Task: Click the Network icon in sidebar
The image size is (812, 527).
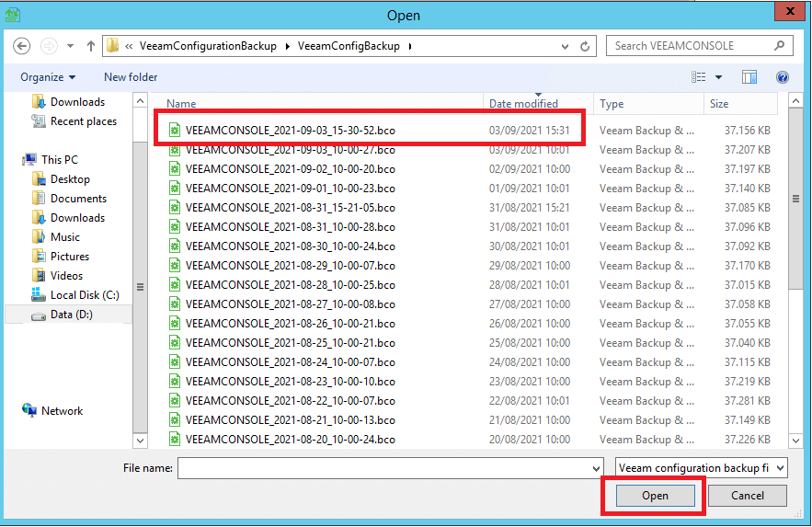Action: (29, 410)
